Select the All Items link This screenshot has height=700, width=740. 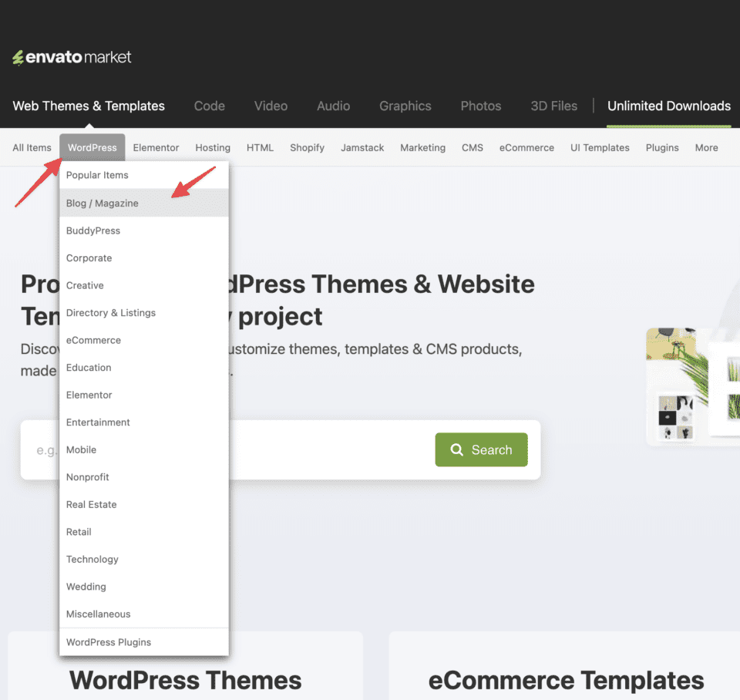pos(32,148)
